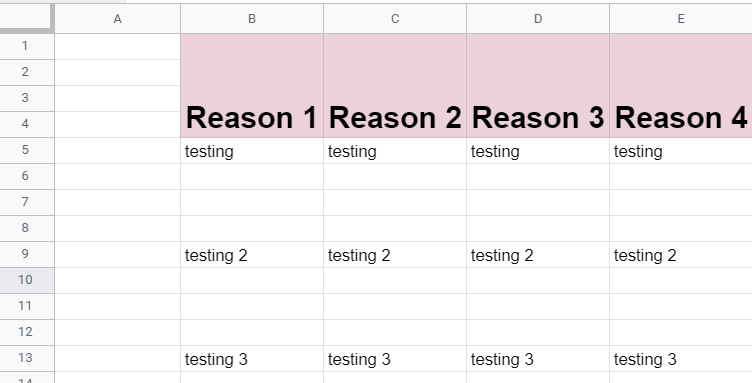The height and width of the screenshot is (383, 752).
Task: Click column B header
Action: pyautogui.click(x=252, y=19)
